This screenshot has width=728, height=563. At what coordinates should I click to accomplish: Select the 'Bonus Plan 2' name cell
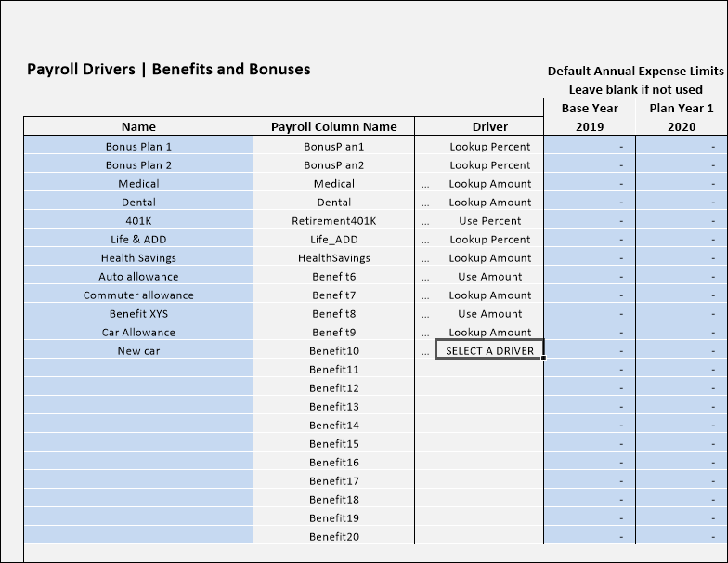[138, 164]
